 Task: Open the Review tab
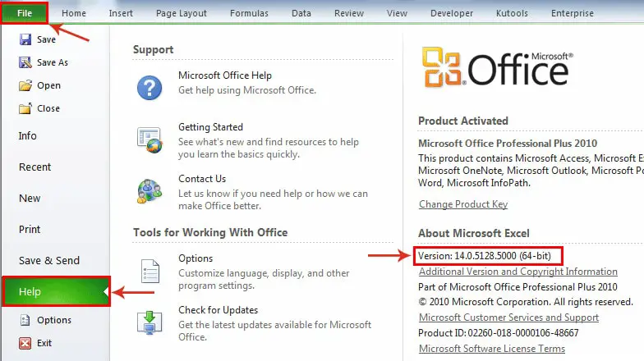click(x=348, y=13)
